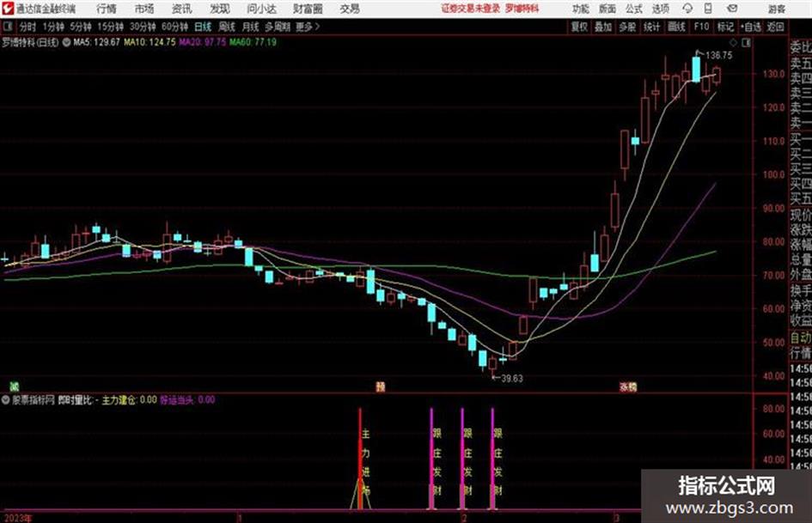The width and height of the screenshot is (812, 523).
Task: Click the 复权 toolbar button
Action: [579, 27]
